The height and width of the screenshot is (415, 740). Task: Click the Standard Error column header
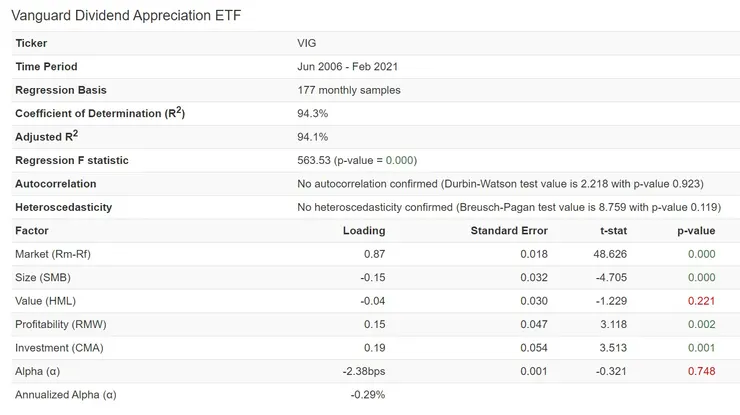[x=509, y=230]
